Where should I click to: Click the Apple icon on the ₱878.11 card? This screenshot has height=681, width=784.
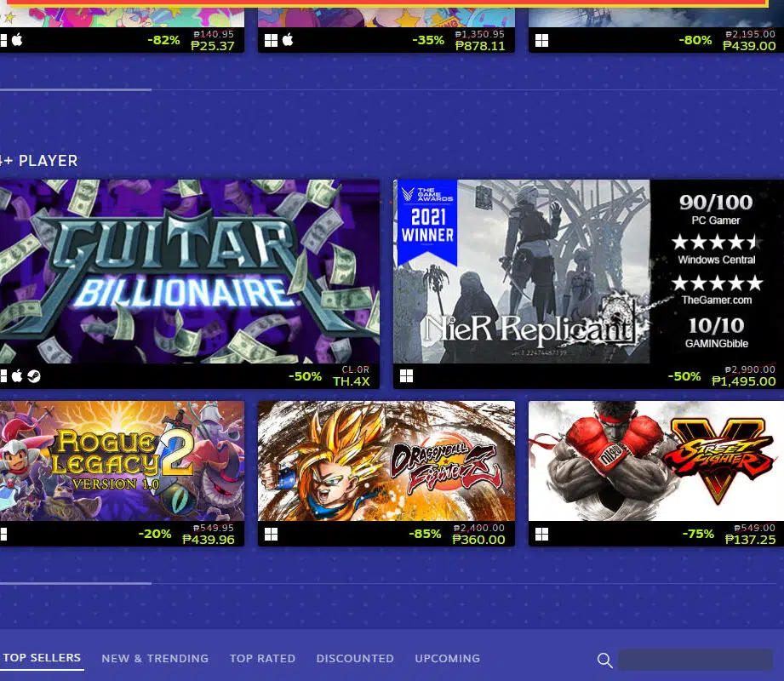point(288,39)
